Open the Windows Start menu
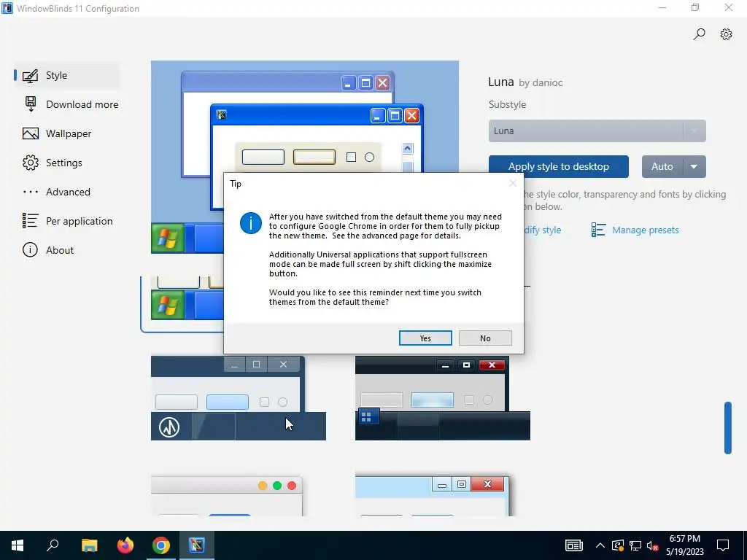 point(18,545)
